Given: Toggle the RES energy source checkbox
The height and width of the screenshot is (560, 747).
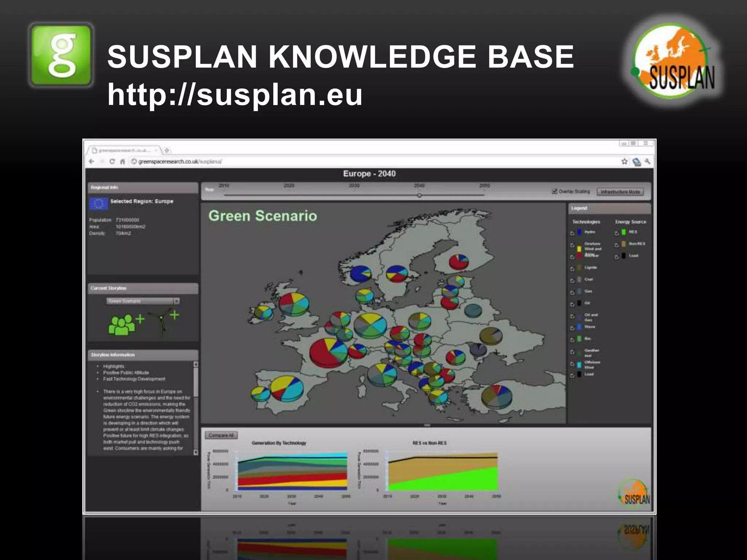Looking at the screenshot, I should [616, 233].
